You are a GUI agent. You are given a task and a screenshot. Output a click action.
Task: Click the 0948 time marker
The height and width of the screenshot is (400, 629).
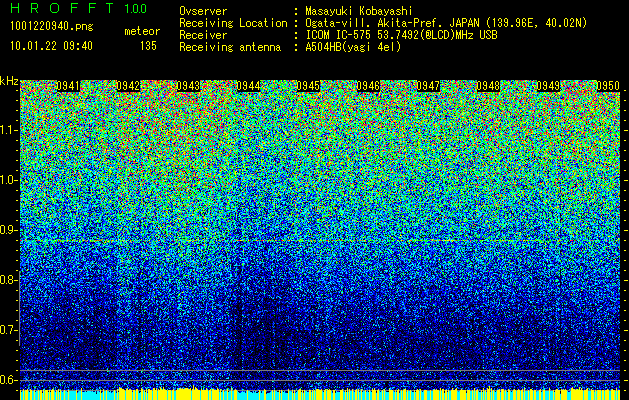point(488,86)
